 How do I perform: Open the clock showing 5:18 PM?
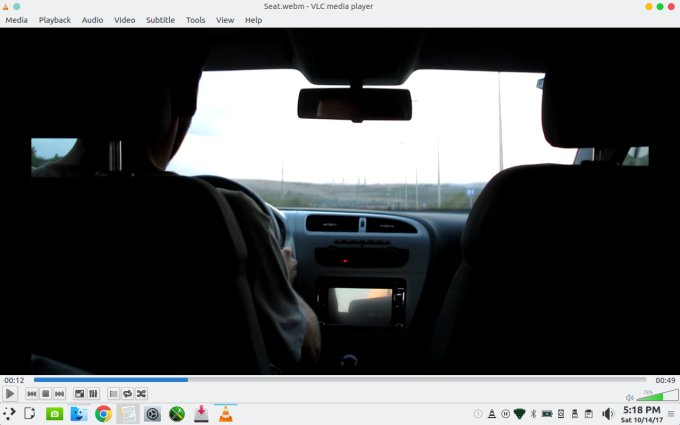click(x=642, y=414)
